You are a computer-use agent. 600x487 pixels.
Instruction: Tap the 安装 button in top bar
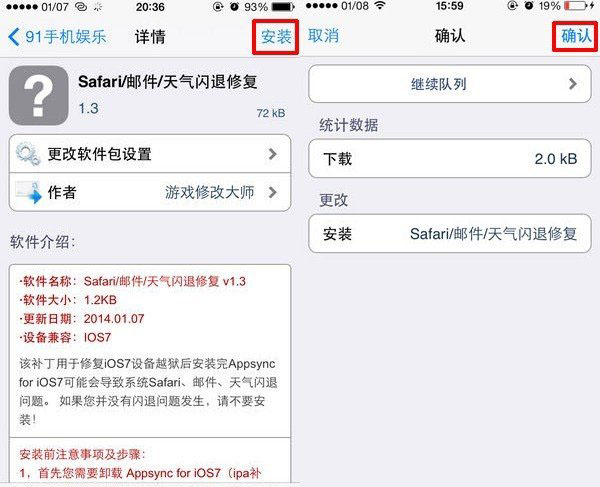click(x=276, y=37)
